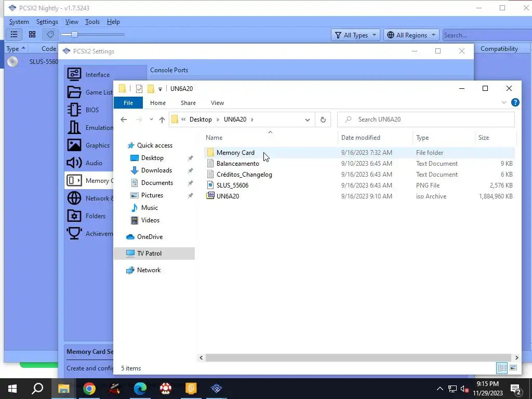Sort files by Name column
The height and width of the screenshot is (399, 532).
(x=270, y=137)
